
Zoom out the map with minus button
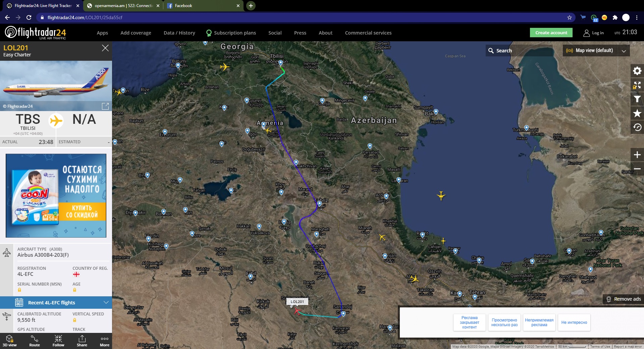(637, 169)
